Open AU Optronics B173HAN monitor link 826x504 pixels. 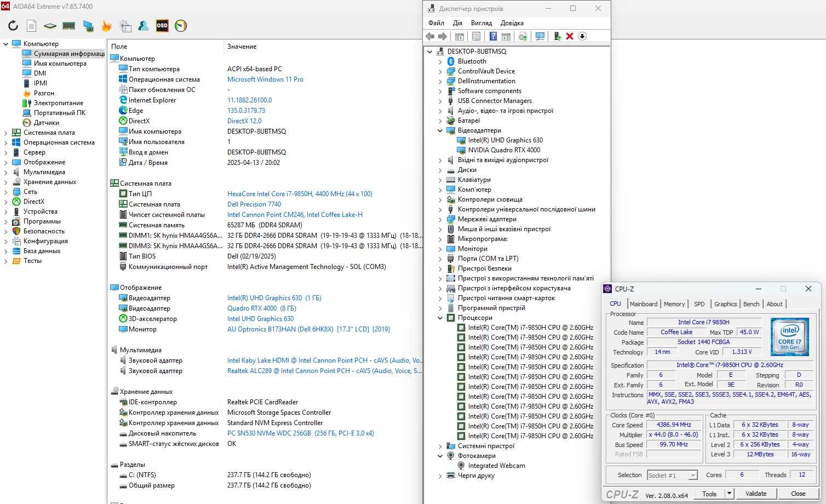[x=308, y=329]
